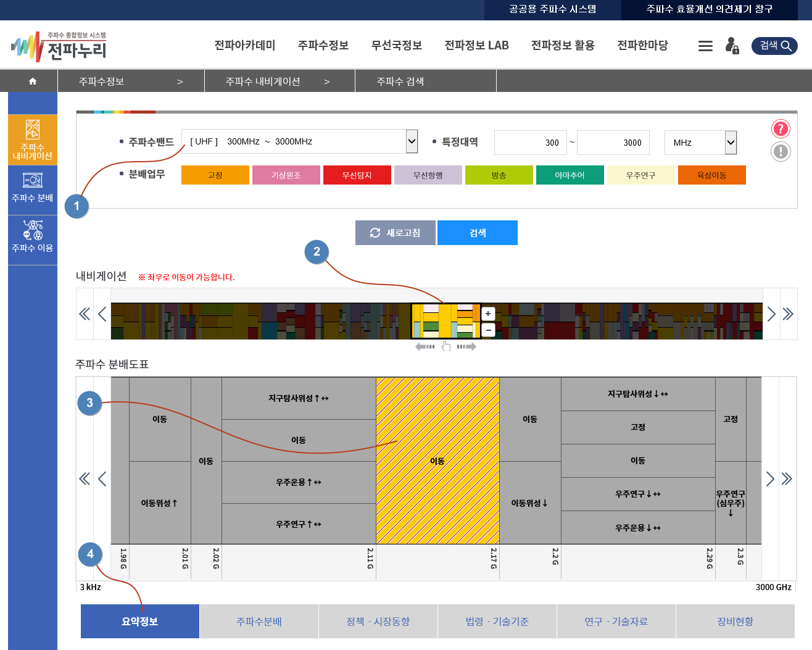The image size is (812, 650).
Task: Click the 우주운용↓ band cell
Action: 638,528
